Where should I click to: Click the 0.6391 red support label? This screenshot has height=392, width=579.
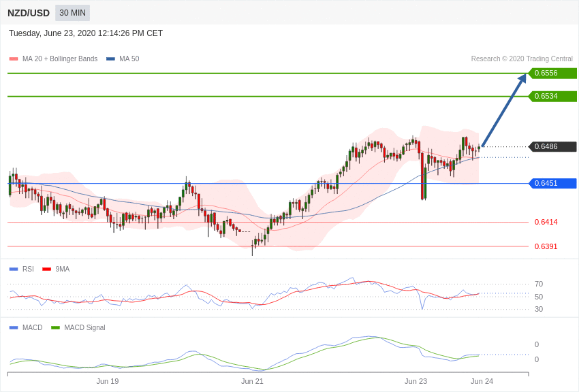click(x=546, y=246)
